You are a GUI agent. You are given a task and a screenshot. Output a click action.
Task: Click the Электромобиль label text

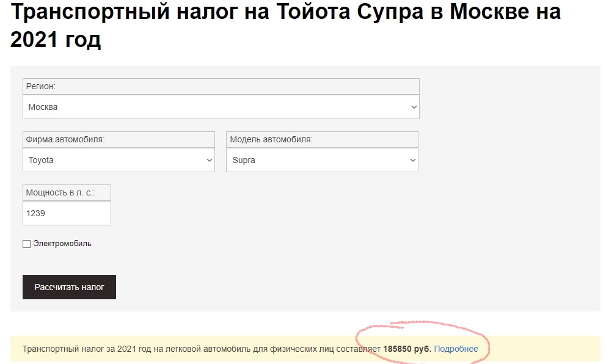[62, 244]
